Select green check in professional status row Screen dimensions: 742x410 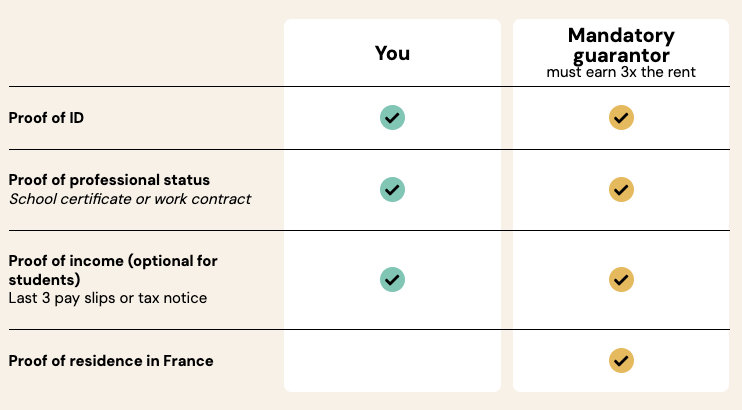point(392,189)
